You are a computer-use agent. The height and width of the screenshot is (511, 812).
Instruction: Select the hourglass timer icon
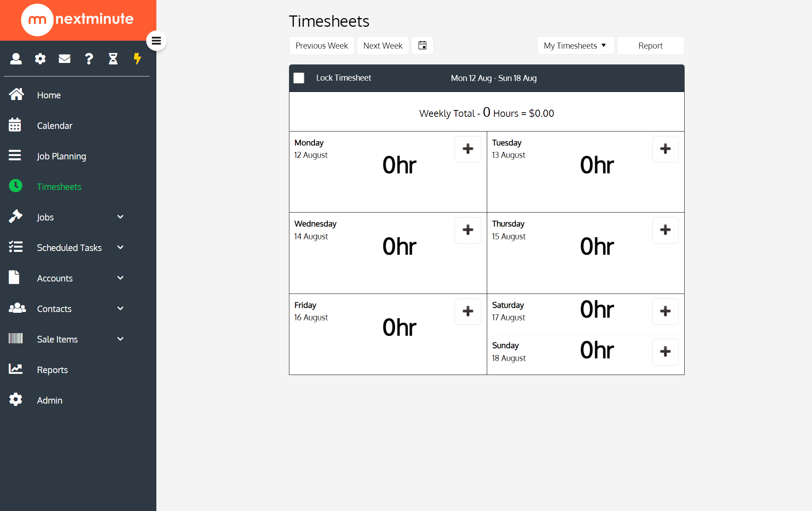(x=113, y=58)
